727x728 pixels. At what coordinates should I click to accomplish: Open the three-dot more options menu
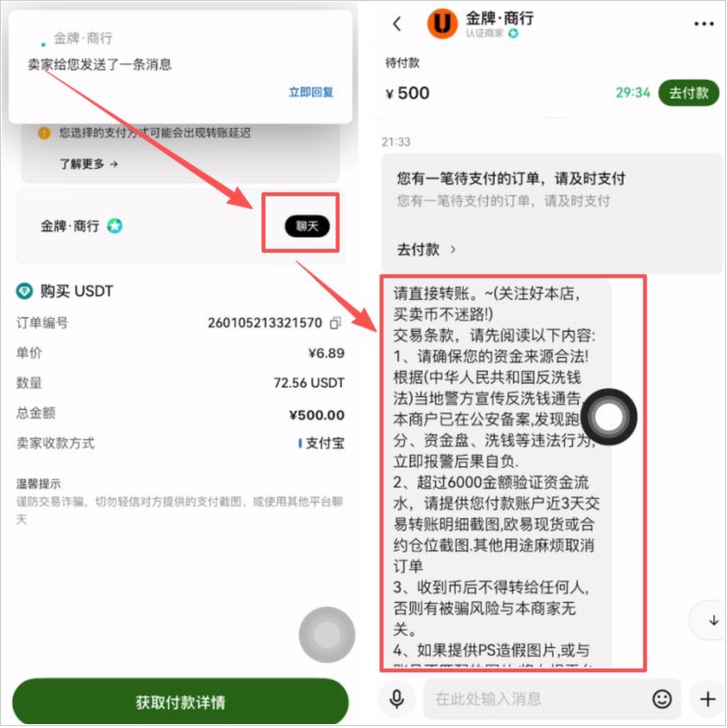(704, 23)
